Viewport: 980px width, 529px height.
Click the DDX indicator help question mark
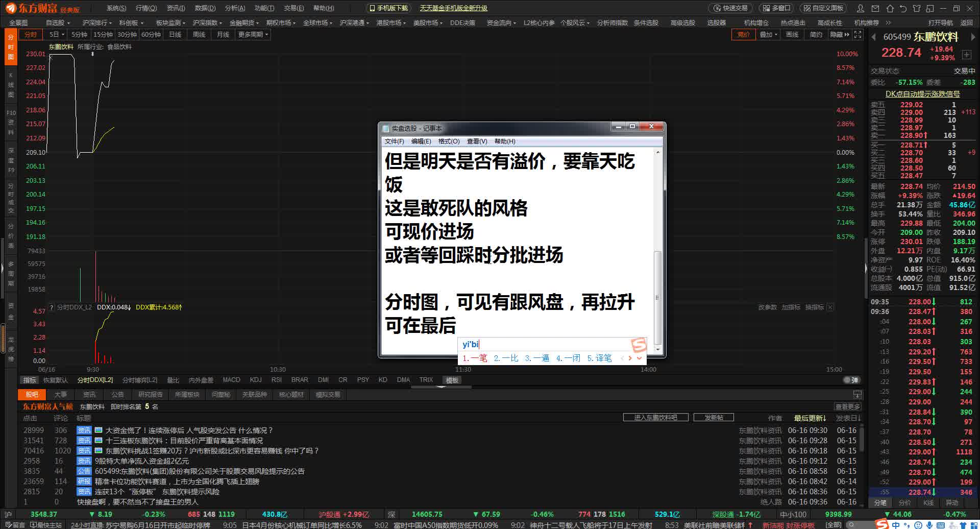click(x=51, y=307)
